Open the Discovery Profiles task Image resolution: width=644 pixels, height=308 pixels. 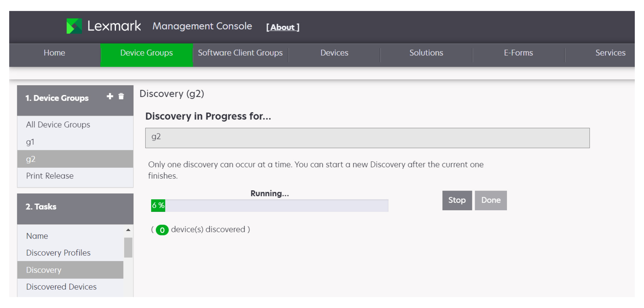click(70, 253)
